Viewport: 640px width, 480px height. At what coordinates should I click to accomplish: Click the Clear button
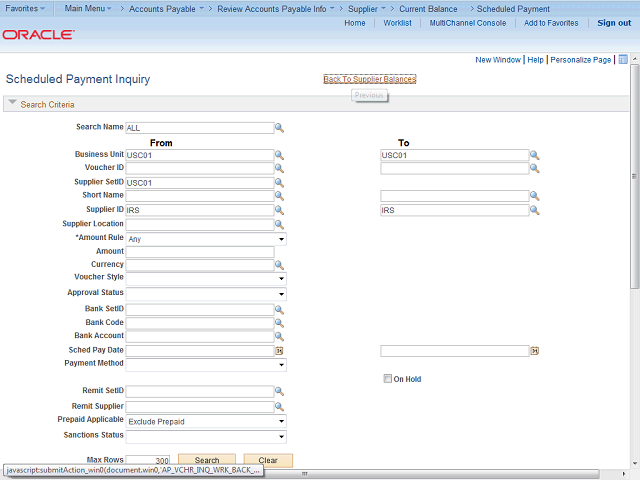268,460
